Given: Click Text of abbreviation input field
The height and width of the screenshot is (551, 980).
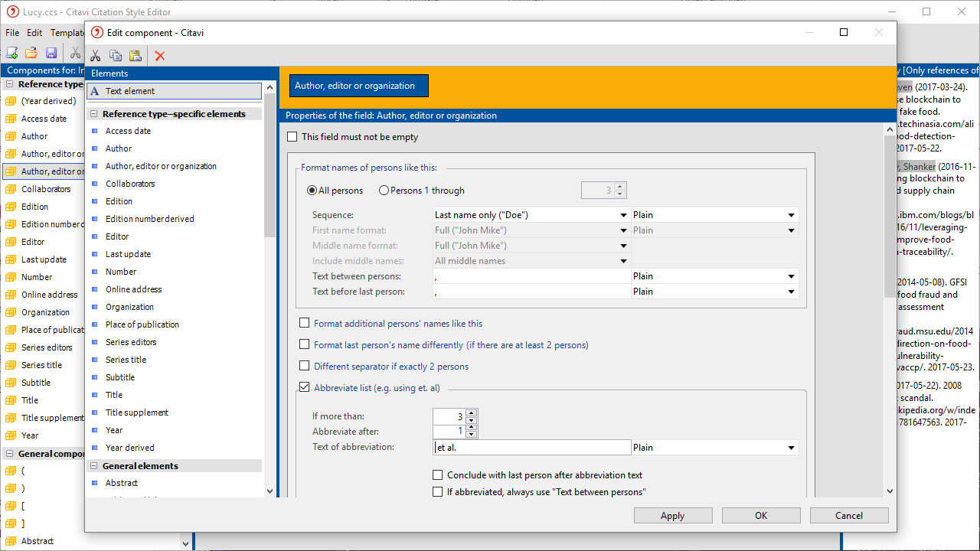Looking at the screenshot, I should coord(531,448).
